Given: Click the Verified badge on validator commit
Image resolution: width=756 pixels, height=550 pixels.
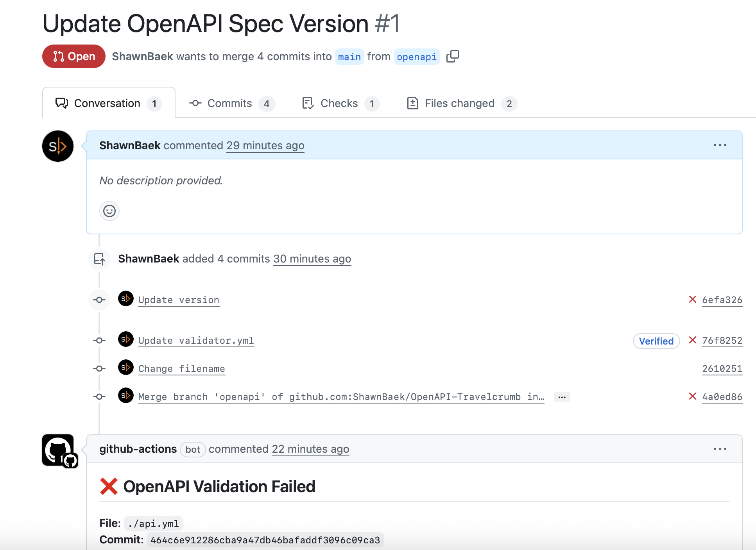Looking at the screenshot, I should 656,341.
